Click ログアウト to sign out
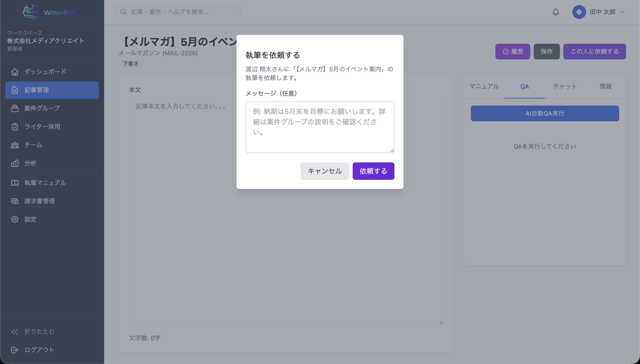The height and width of the screenshot is (364, 640). pos(52,350)
